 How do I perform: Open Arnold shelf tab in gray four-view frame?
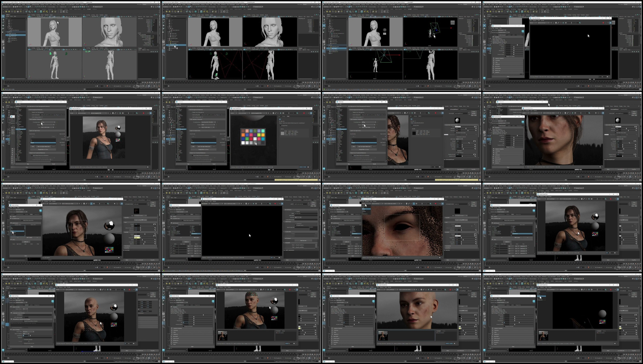pyautogui.click(x=89, y=9)
